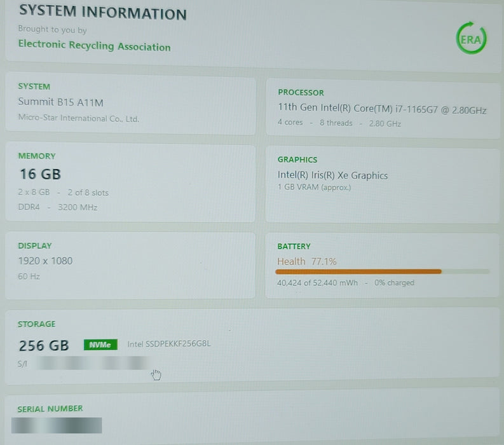The image size is (504, 445).
Task: Select the '1920 x 1080' resolution value
Action: coord(45,261)
